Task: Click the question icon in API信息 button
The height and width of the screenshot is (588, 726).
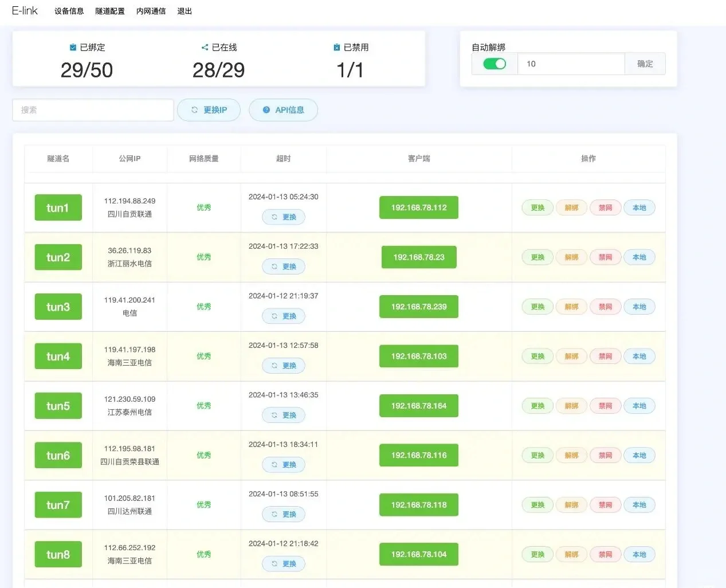Action: pyautogui.click(x=266, y=110)
